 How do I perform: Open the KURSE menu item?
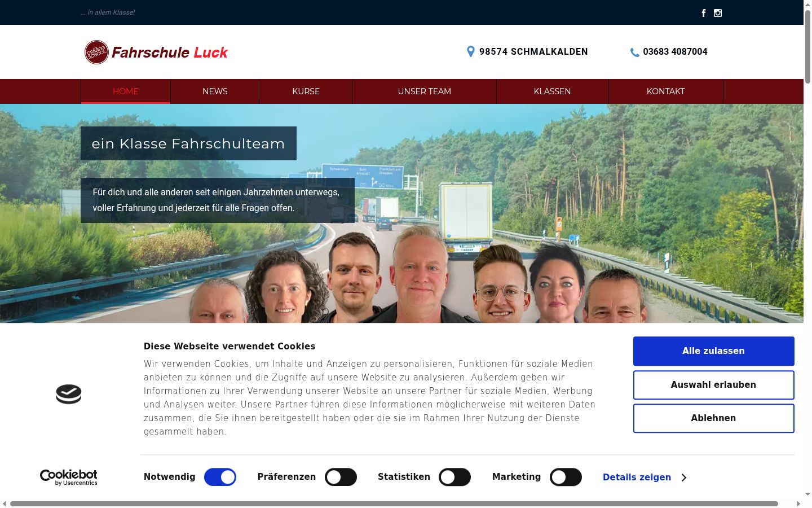coord(306,91)
